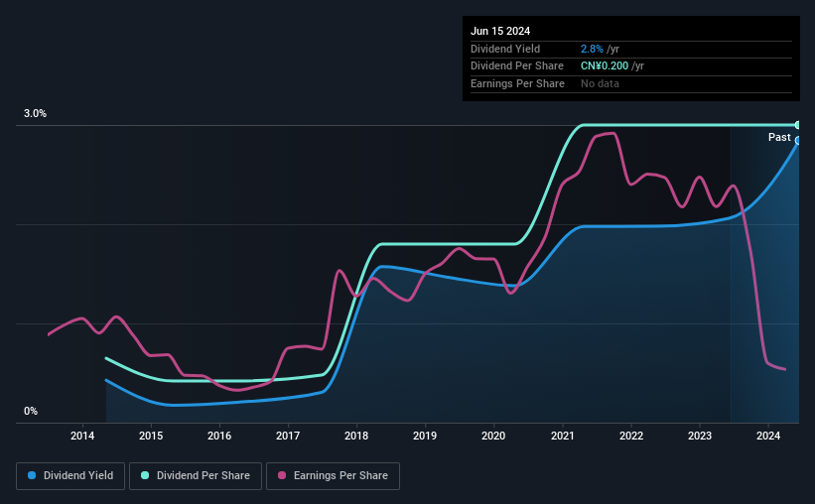
Task: Select the 2014 label on the time axis
Action: point(82,436)
